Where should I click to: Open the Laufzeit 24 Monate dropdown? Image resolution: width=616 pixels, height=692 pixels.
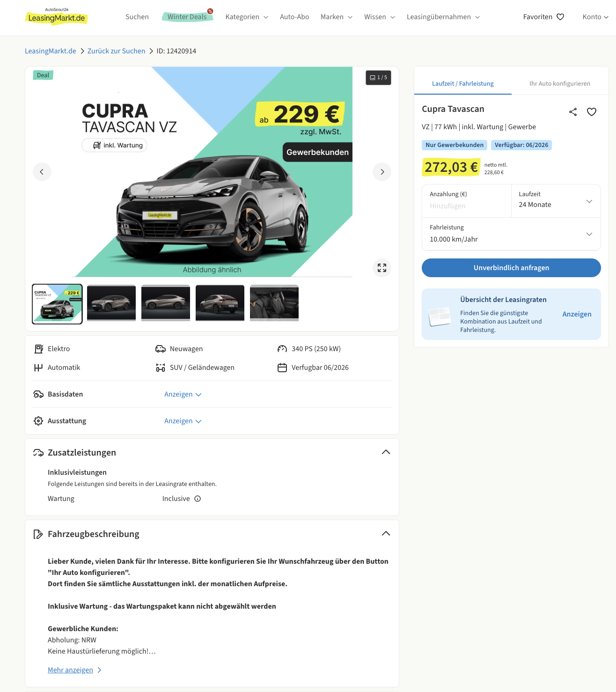pyautogui.click(x=556, y=201)
